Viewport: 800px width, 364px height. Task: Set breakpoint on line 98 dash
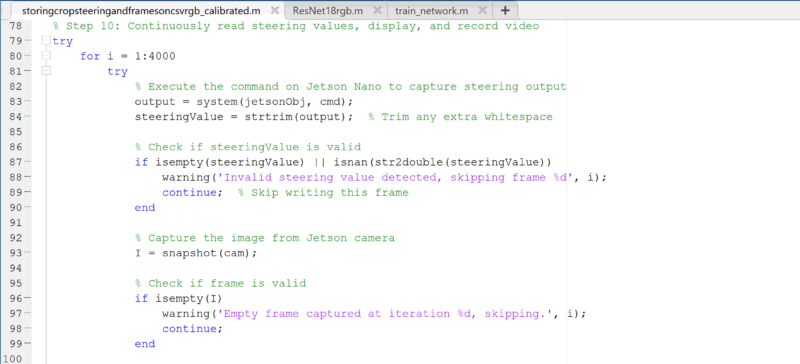pos(28,329)
